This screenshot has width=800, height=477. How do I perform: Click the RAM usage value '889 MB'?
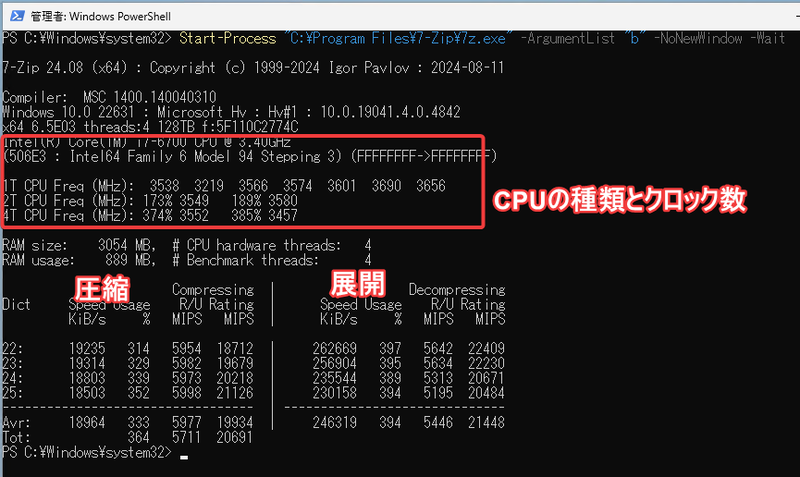coord(131,260)
